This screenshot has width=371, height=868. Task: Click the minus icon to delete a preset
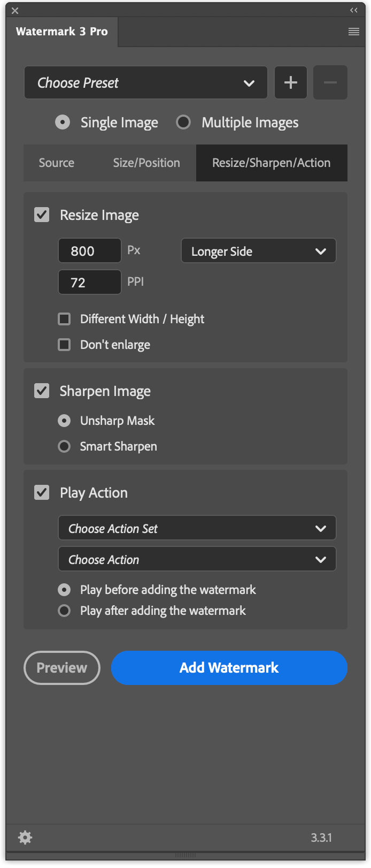pyautogui.click(x=330, y=82)
